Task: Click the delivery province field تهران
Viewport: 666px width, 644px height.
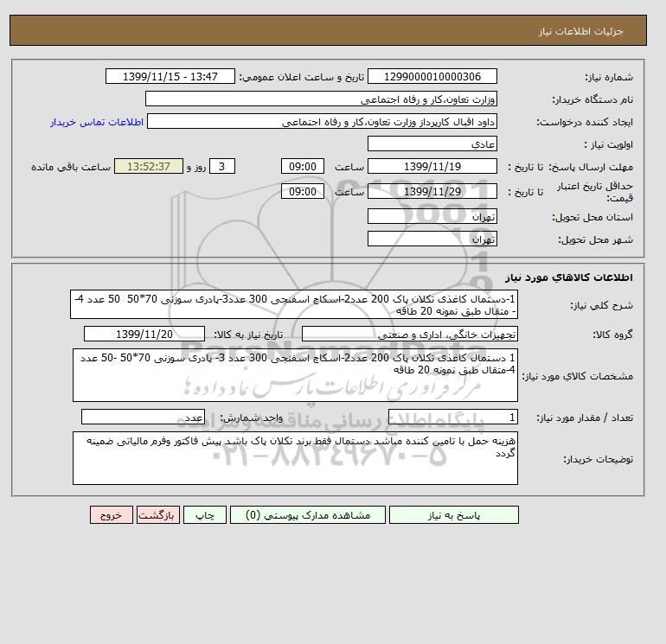Action: pyautogui.click(x=432, y=216)
